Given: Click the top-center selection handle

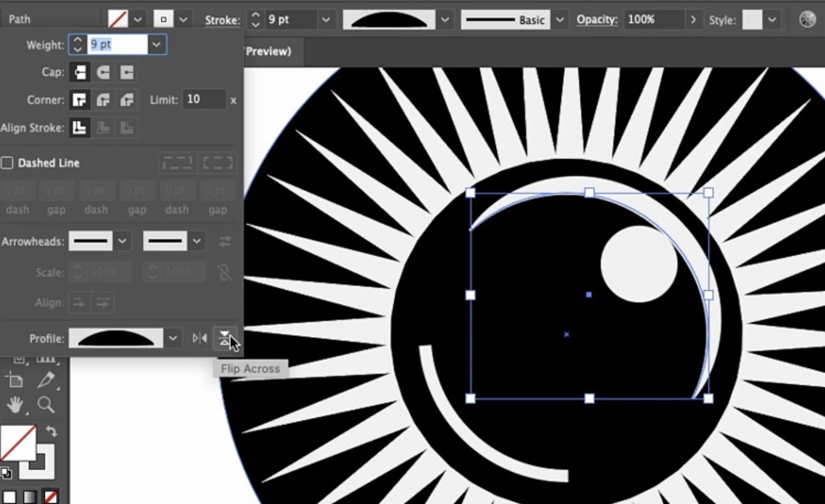Looking at the screenshot, I should point(590,192).
